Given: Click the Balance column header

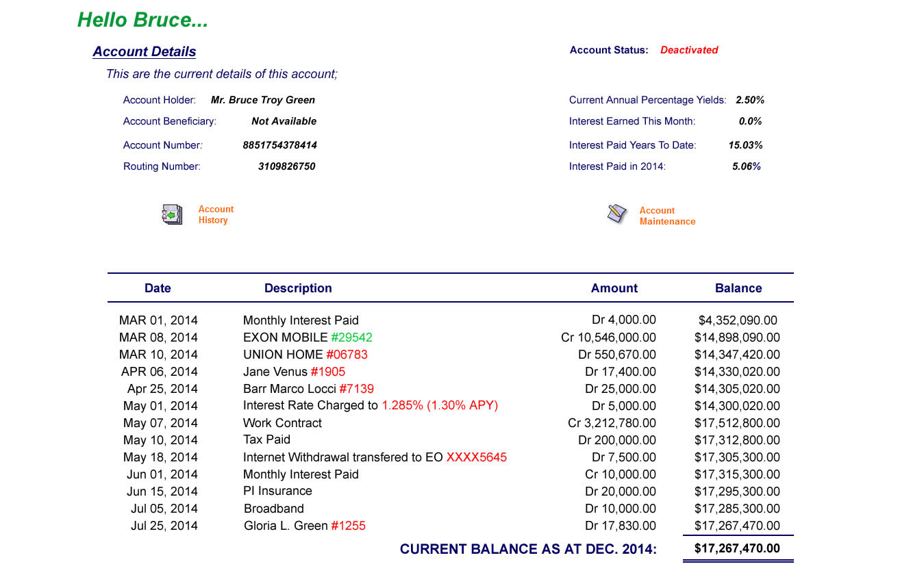Looking at the screenshot, I should tap(738, 288).
